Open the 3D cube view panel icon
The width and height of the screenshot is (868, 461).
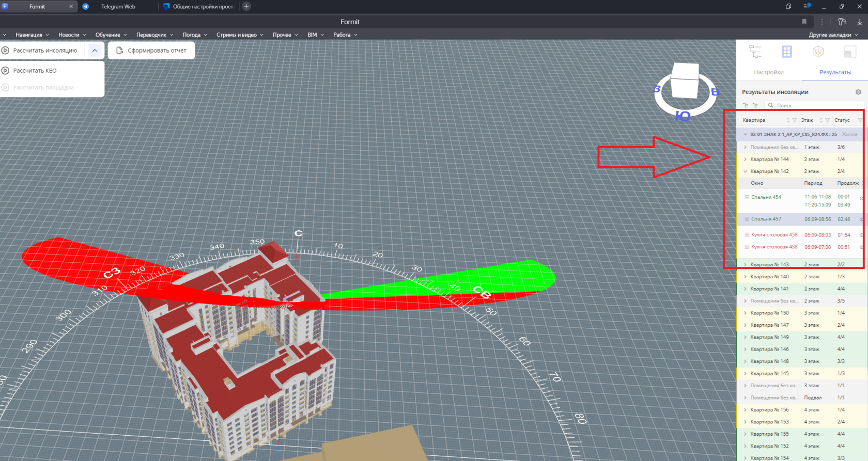click(818, 52)
